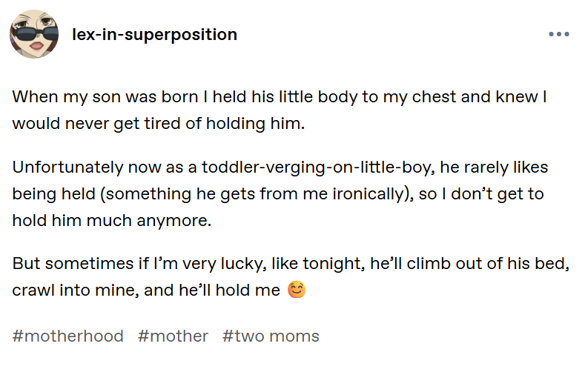Open the #mother tag
Screen dimensions: 588x375
pyautogui.click(x=173, y=336)
